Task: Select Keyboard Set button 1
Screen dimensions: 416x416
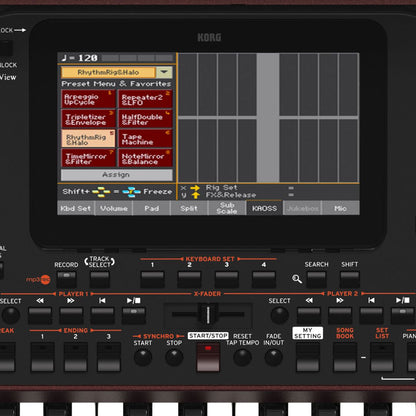Action: (152, 279)
